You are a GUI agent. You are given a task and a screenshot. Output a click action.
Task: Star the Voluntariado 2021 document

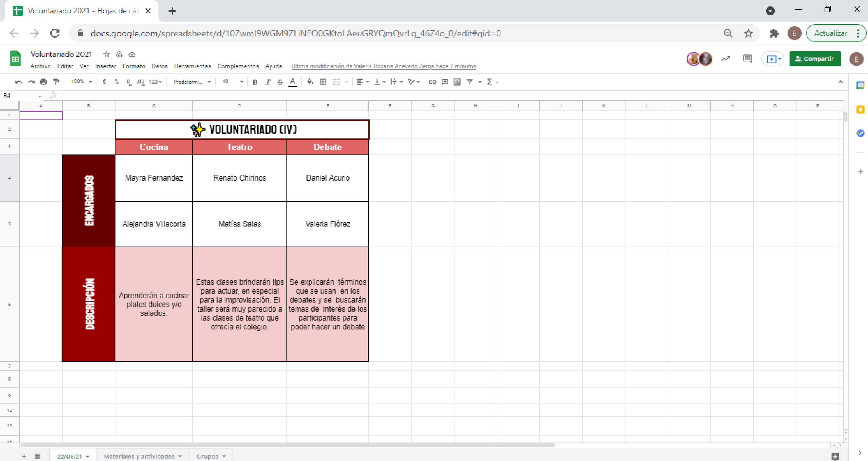pyautogui.click(x=107, y=54)
